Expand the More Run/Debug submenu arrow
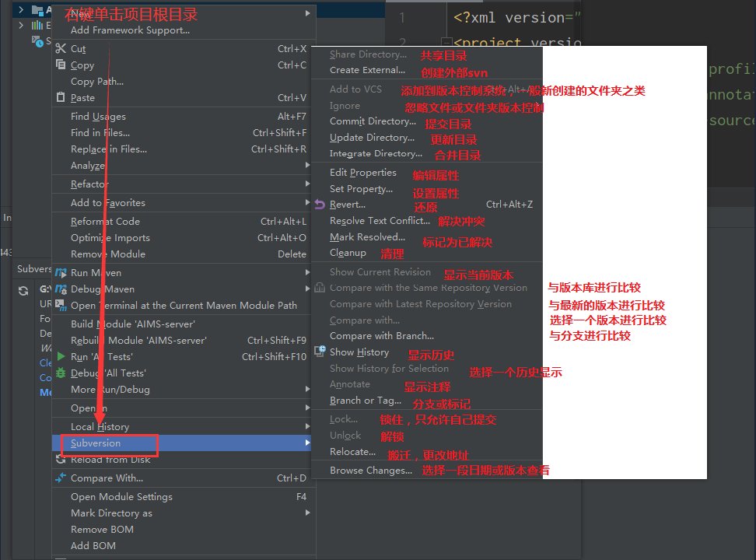 (307, 389)
